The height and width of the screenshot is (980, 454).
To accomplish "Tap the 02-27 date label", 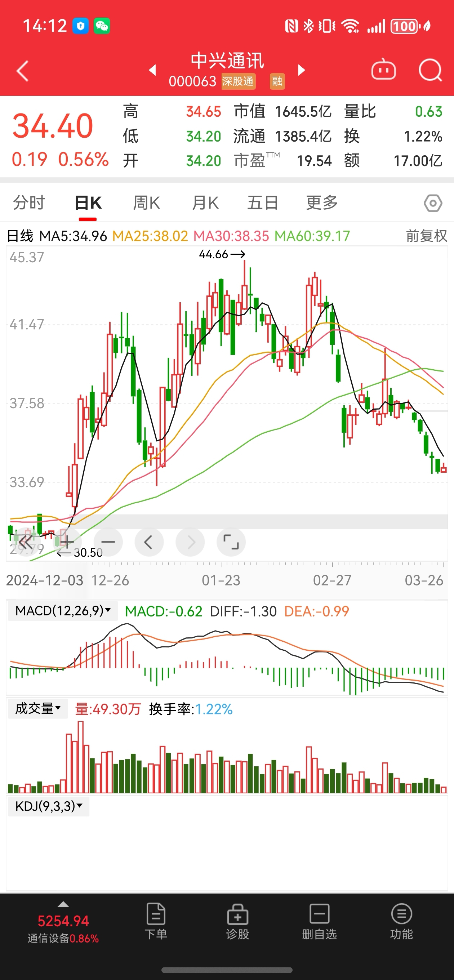I will point(332,580).
